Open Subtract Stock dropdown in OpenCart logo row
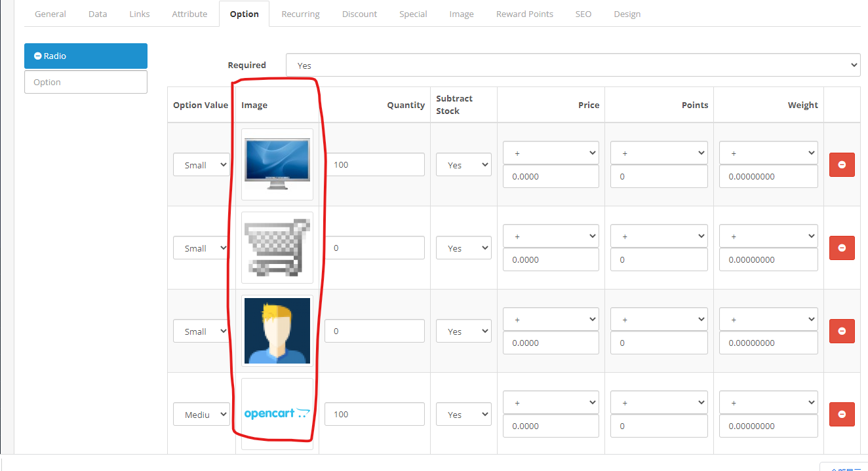868x471 pixels. click(x=464, y=414)
